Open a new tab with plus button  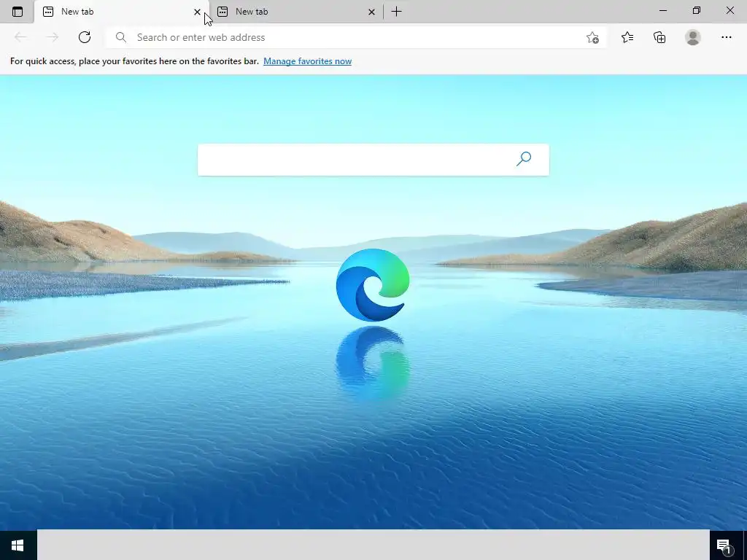pos(396,12)
